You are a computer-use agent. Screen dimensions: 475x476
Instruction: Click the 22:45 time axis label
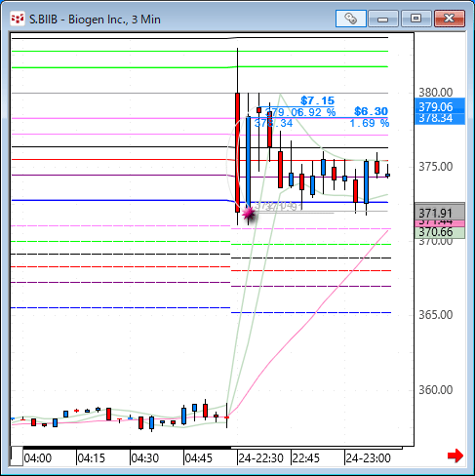pyautogui.click(x=306, y=458)
